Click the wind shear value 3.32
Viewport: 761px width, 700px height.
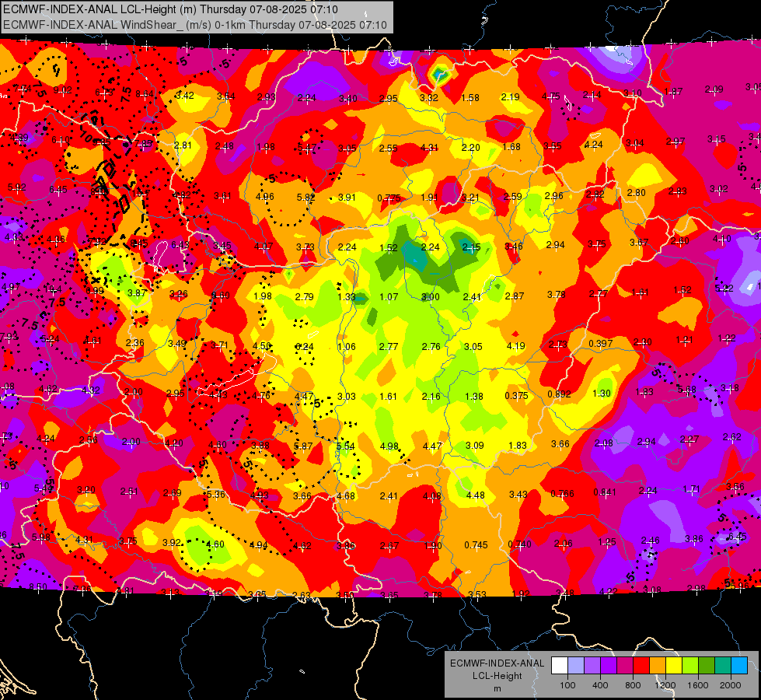click(x=429, y=98)
